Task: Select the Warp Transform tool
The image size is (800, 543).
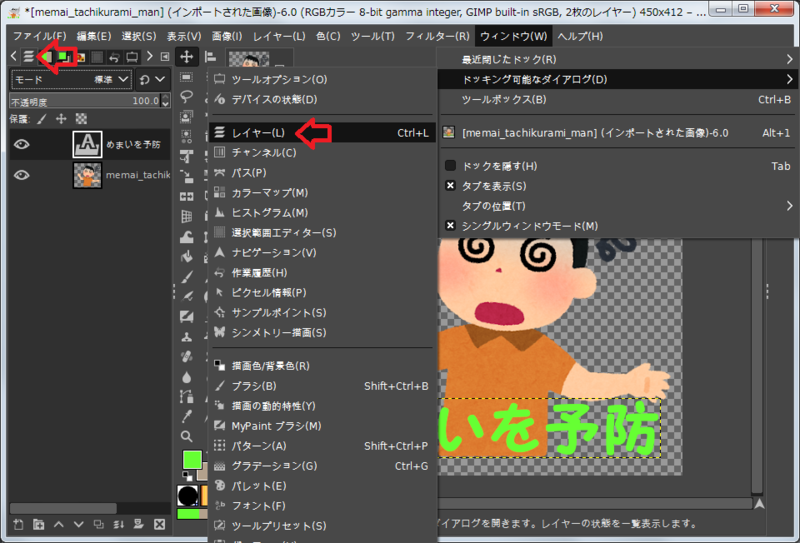Action: (x=186, y=236)
